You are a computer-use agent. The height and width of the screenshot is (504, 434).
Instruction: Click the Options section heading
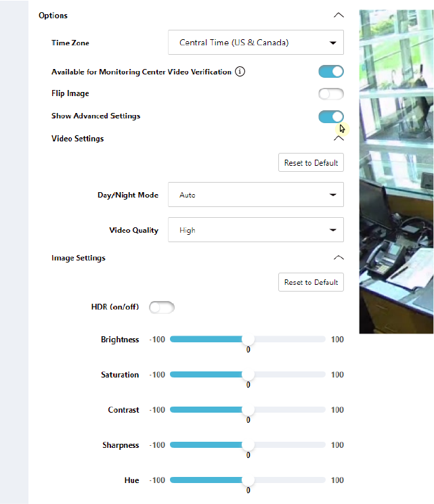click(x=53, y=16)
